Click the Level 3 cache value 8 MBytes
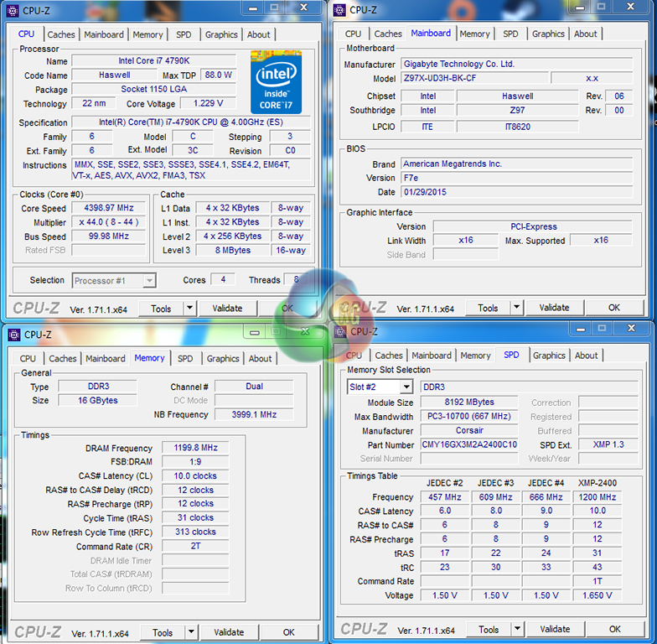This screenshot has width=657, height=644. point(233,250)
